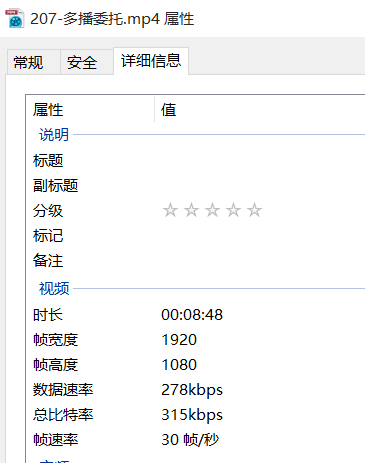Select the 详细信息 tab
The image size is (365, 463).
(151, 61)
